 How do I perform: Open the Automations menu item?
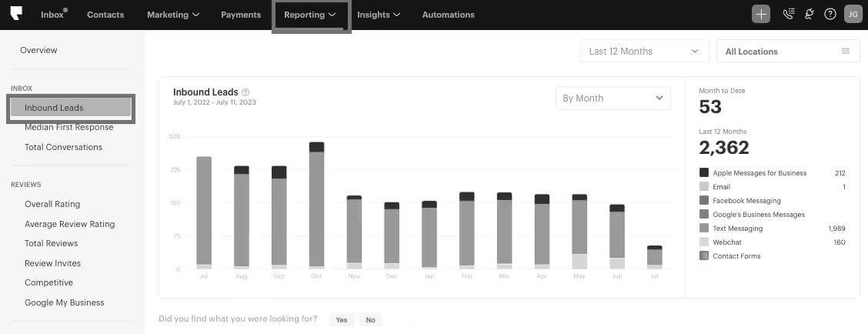click(448, 15)
